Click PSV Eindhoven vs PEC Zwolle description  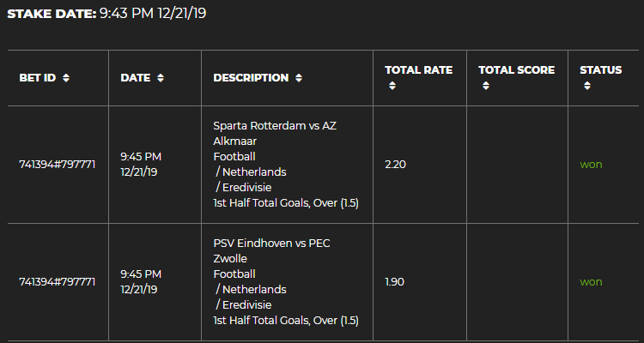pos(271,250)
